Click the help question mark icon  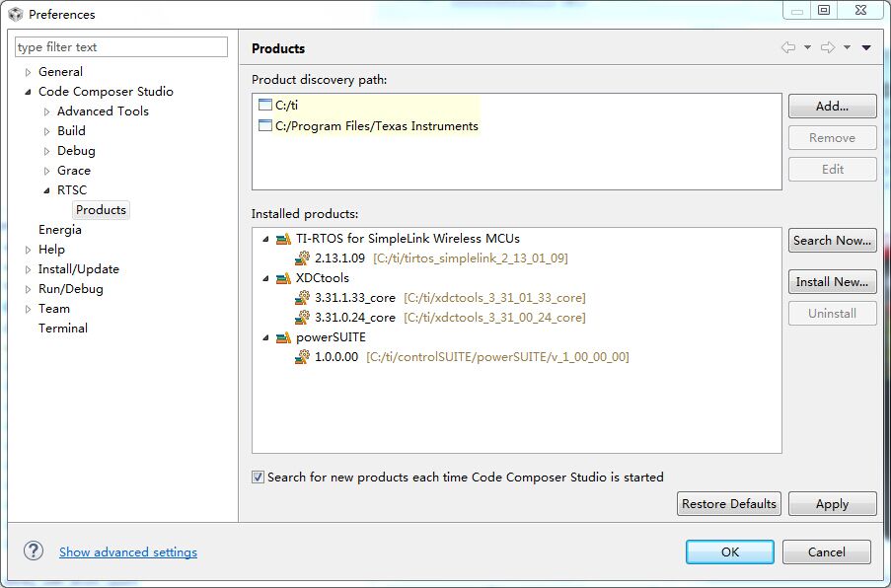tap(34, 551)
